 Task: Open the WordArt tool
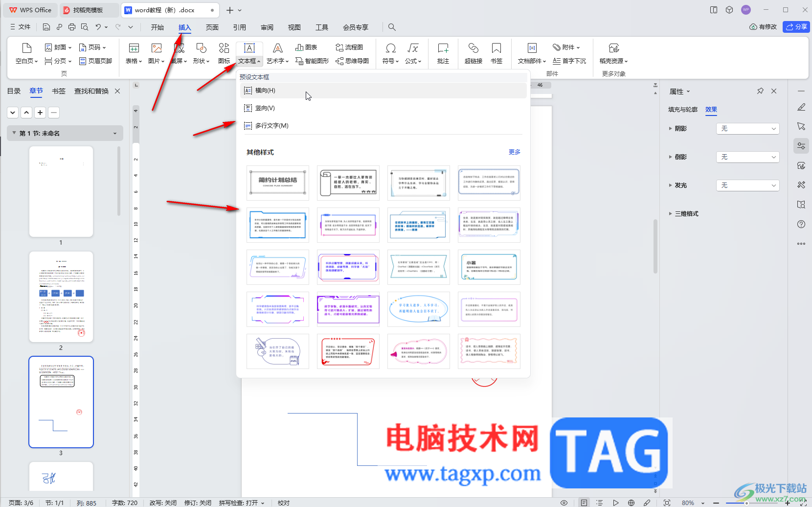(277, 54)
